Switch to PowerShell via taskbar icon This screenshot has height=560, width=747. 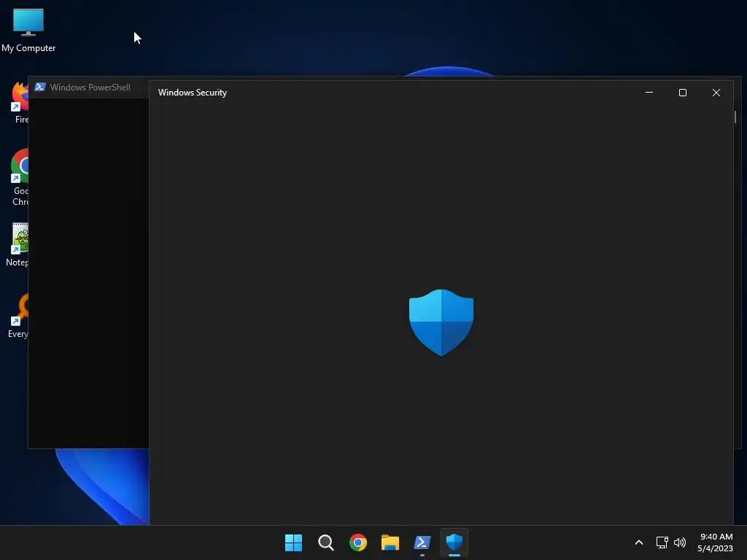click(422, 542)
